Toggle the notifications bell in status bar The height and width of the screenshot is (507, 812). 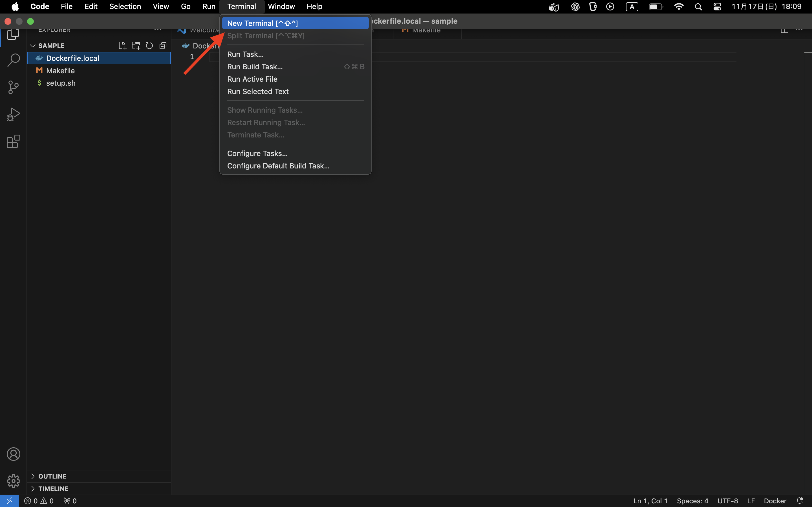tap(800, 501)
